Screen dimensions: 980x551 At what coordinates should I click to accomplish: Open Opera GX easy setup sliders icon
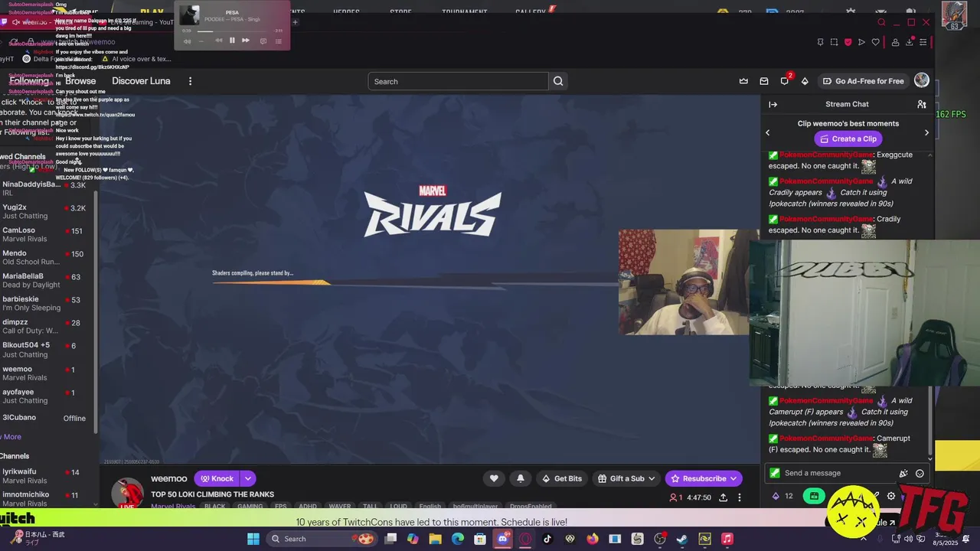click(x=923, y=42)
